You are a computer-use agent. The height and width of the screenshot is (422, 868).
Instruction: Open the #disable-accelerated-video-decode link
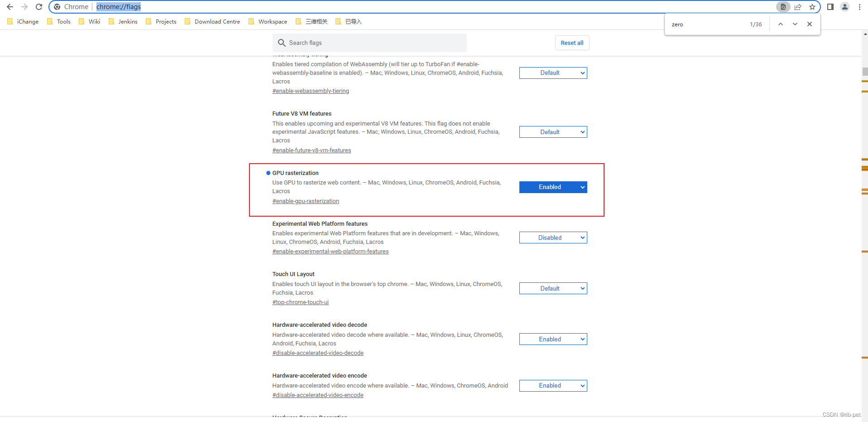(318, 353)
